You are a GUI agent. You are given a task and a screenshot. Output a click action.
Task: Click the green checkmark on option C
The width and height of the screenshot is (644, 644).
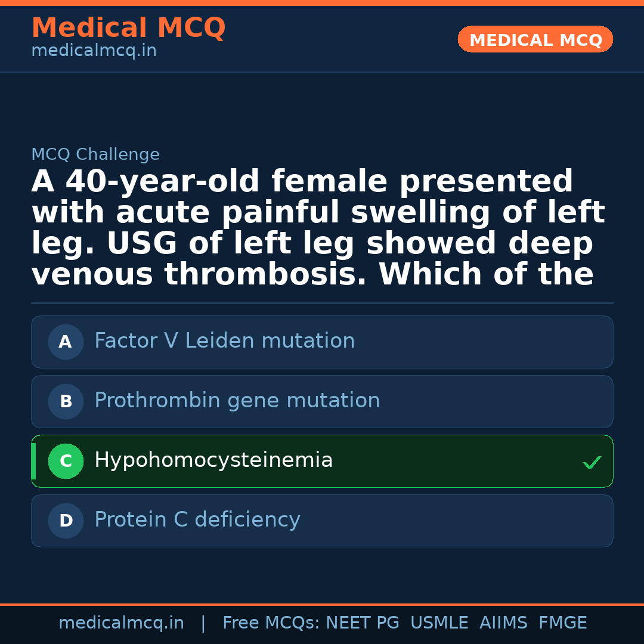pos(592,462)
